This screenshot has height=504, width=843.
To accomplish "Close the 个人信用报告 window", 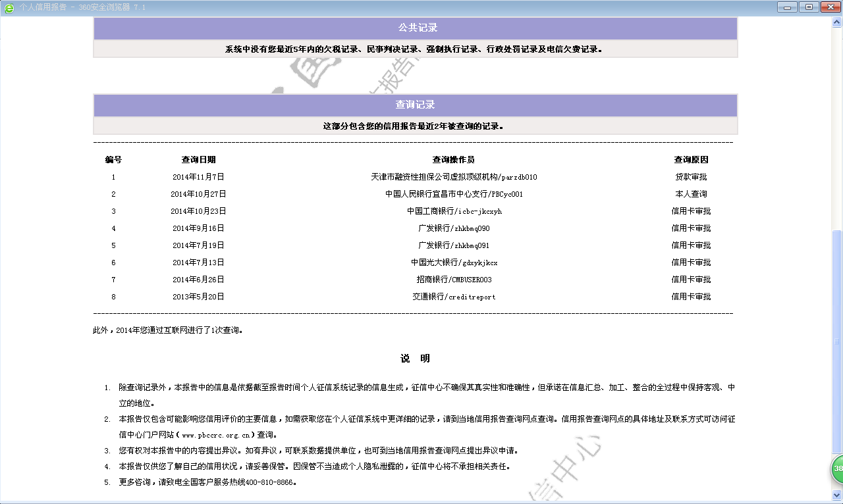I will coord(829,7).
